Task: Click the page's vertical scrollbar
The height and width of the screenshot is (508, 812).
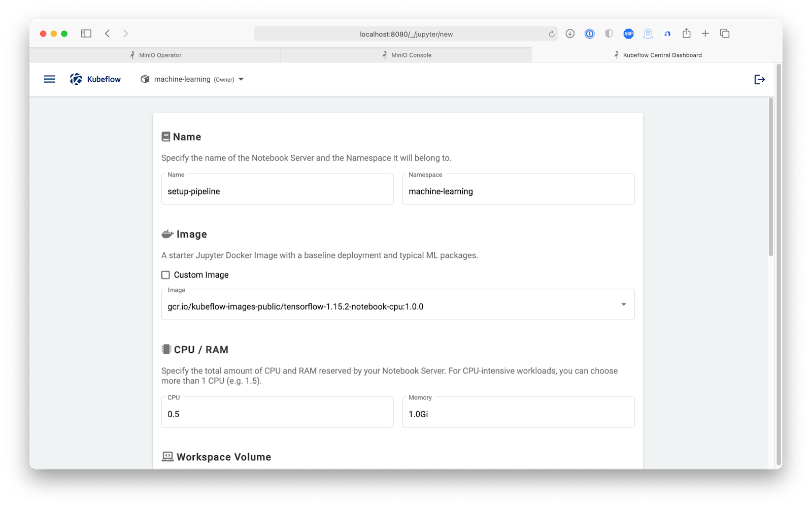Action: click(x=770, y=178)
